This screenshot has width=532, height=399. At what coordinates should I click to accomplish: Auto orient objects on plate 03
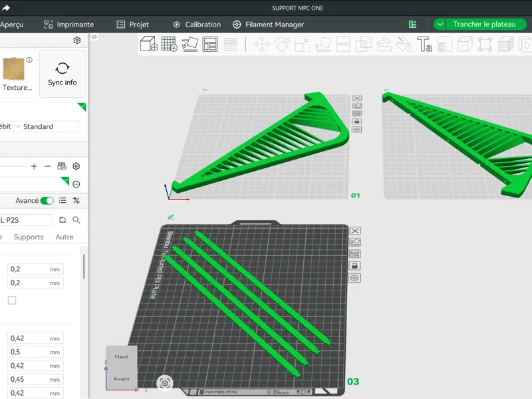(355, 242)
